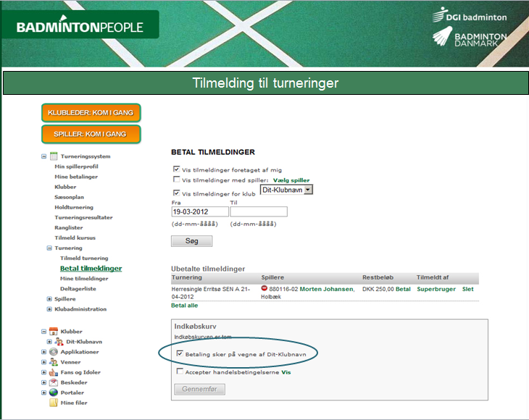Check 'Vis tilmeldinger med spiller' box
The image size is (529, 420).
tap(176, 180)
